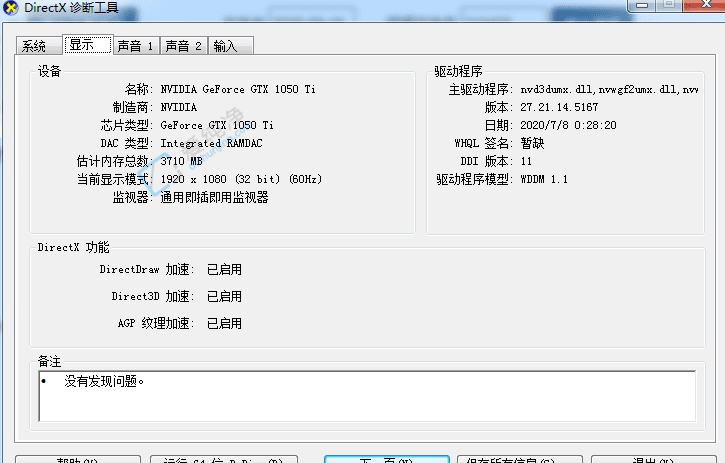This screenshot has width=725, height=463.
Task: Click the 监视器 label
Action: click(x=132, y=198)
